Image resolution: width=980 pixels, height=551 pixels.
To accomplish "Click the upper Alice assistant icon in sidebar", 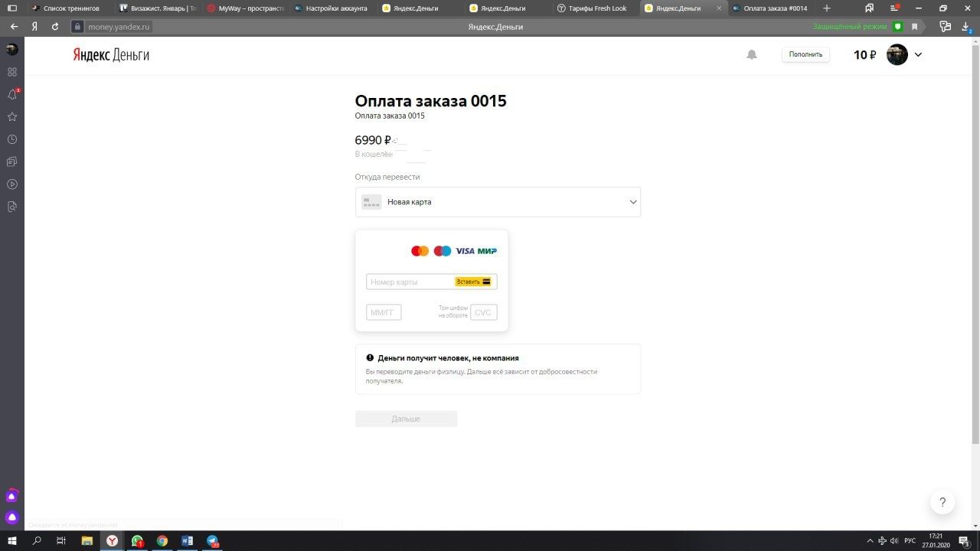I will (x=11, y=496).
